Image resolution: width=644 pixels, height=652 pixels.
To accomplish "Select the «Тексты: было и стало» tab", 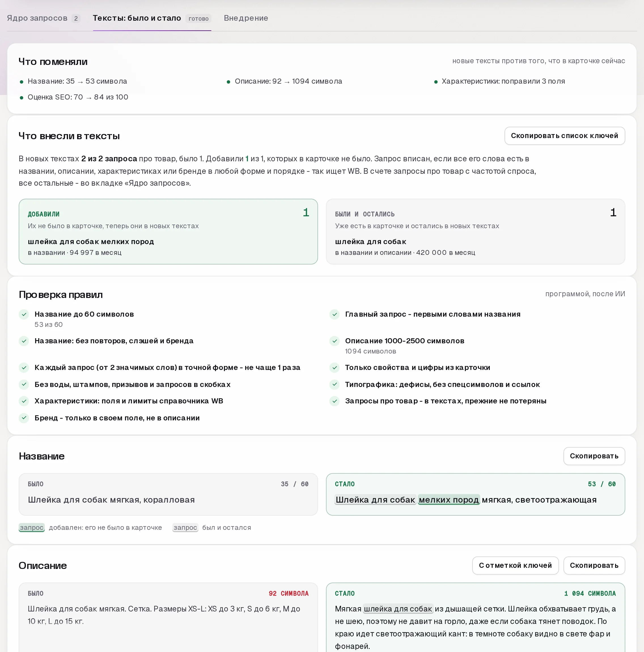I will coord(152,18).
